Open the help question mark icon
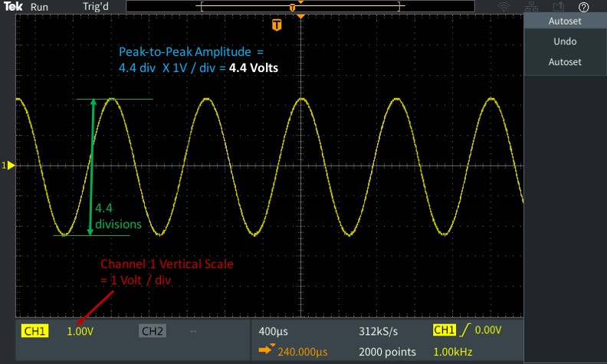 (584, 6)
